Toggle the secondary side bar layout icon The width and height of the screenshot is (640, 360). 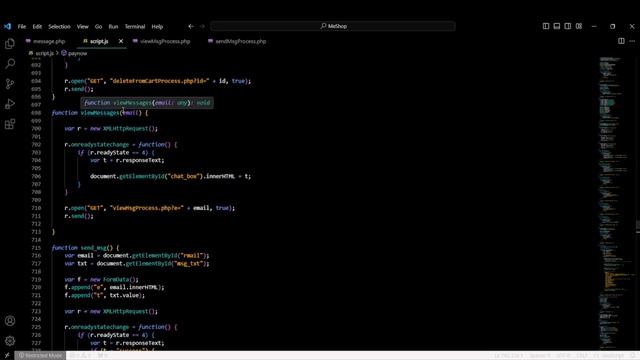click(568, 26)
